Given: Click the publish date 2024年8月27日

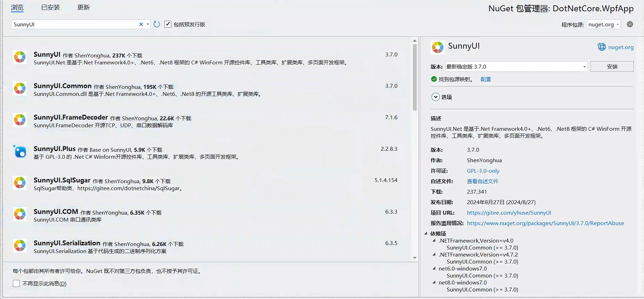Looking at the screenshot, I should click(501, 202).
